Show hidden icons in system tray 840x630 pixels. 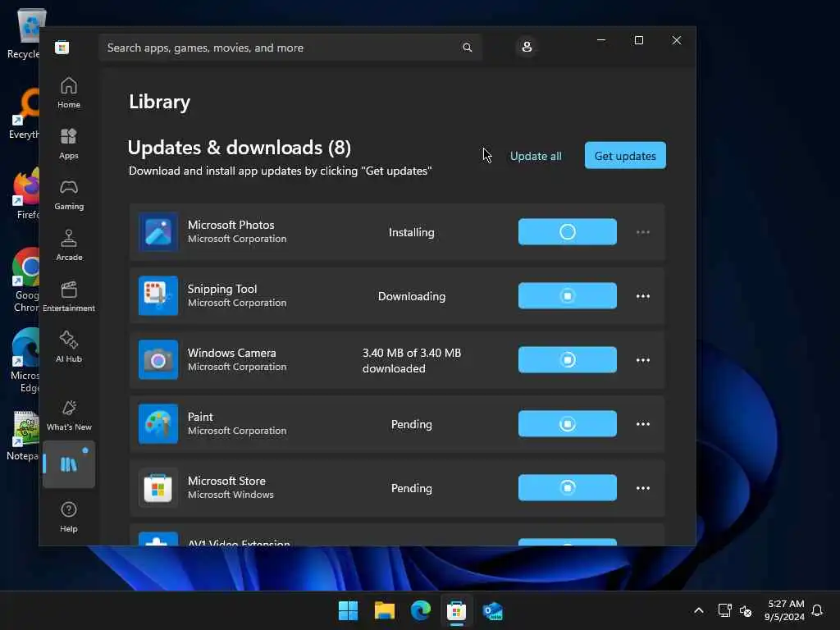click(x=699, y=610)
